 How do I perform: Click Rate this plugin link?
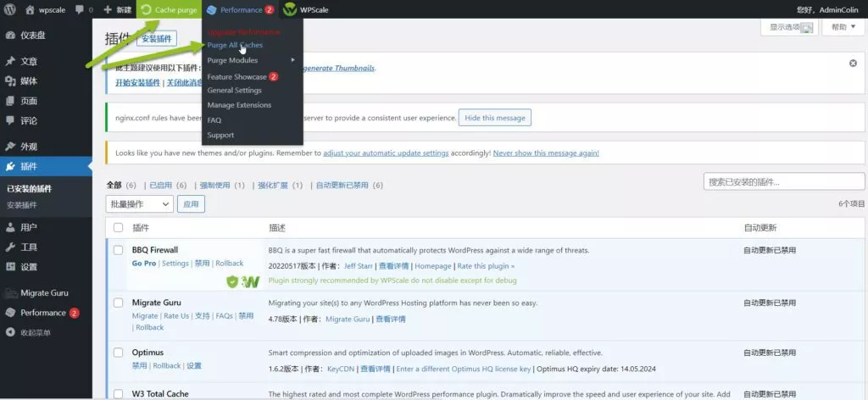click(486, 266)
